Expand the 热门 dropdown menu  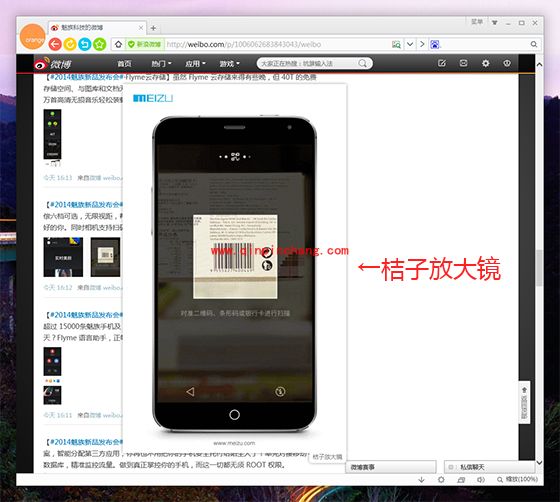point(161,64)
